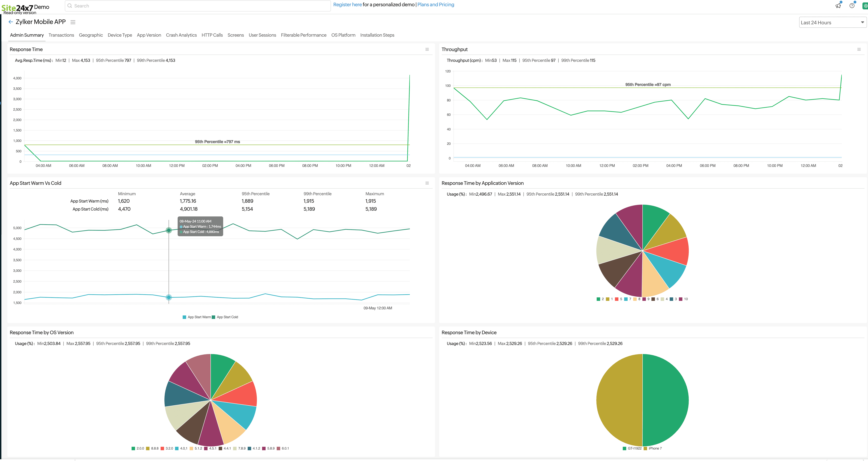Click the help question mark icon
Viewport: 868px width, 461px height.
point(852,6)
